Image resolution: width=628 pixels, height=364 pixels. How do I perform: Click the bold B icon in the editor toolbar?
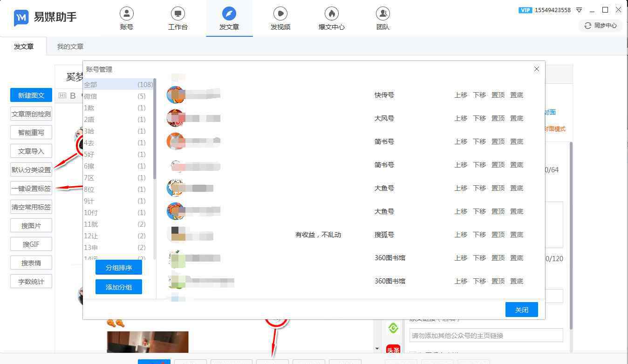[73, 96]
